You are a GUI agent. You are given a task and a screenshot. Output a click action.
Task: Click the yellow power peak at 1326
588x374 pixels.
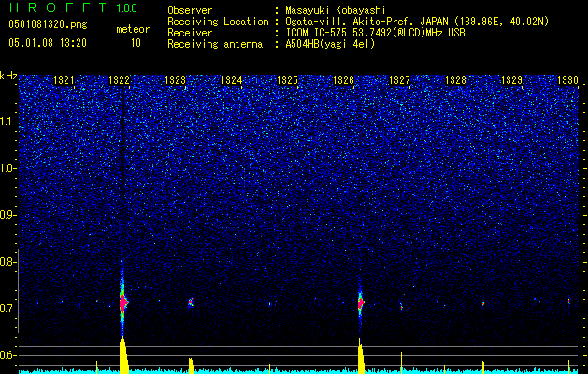(x=361, y=357)
